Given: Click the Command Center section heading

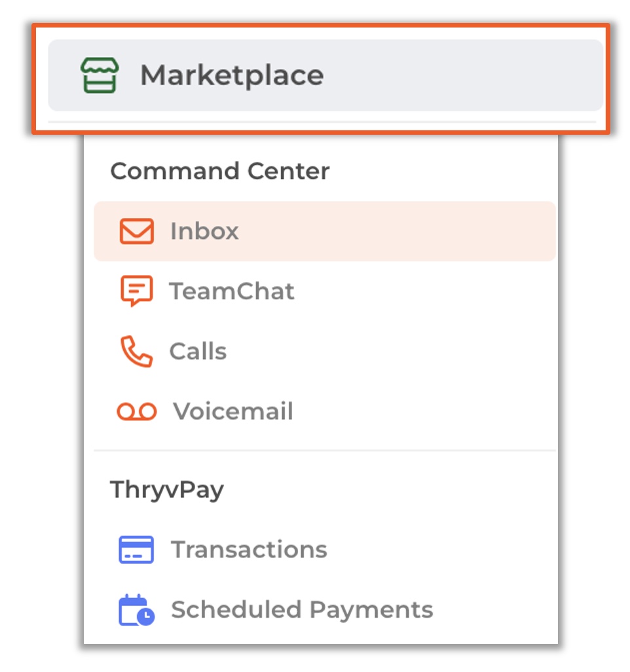Looking at the screenshot, I should (x=220, y=172).
